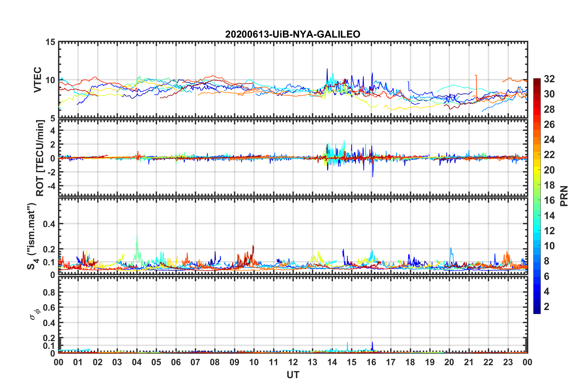Click x-axis hour label 21
586x392 pixels.
[469, 362]
